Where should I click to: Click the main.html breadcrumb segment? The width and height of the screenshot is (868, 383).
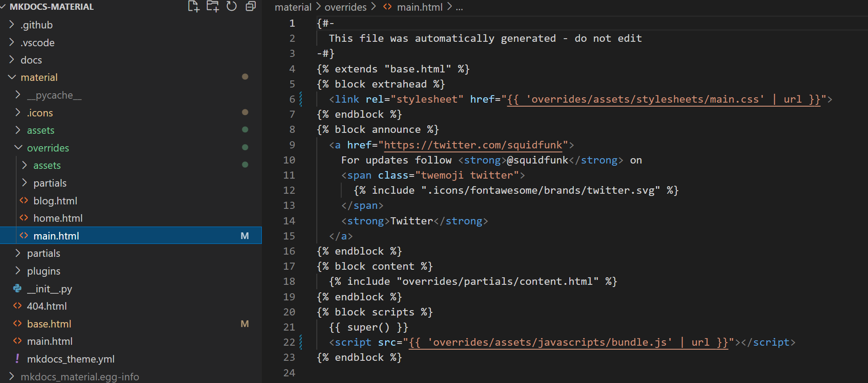coord(420,7)
